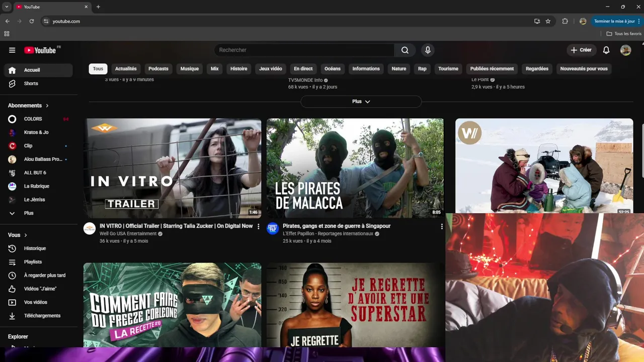Screen dimensions: 644x362
Task: Open Vidéos "J'aime" list
Action: [38, 289]
